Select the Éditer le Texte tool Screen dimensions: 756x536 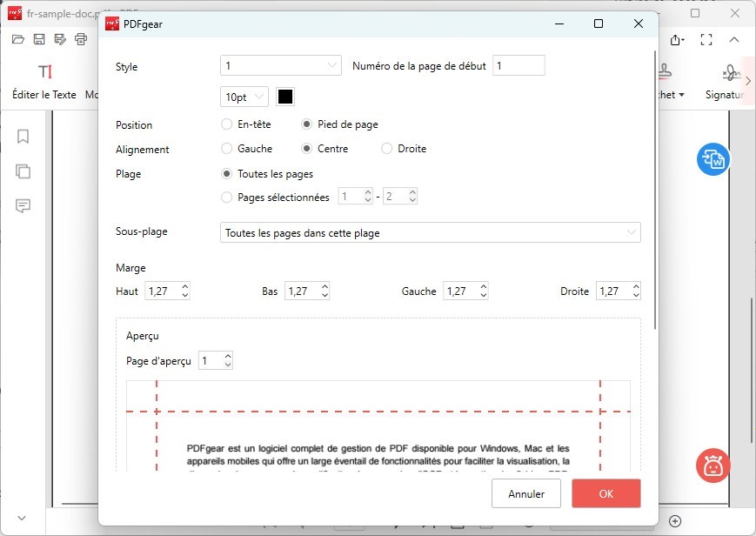coord(44,80)
